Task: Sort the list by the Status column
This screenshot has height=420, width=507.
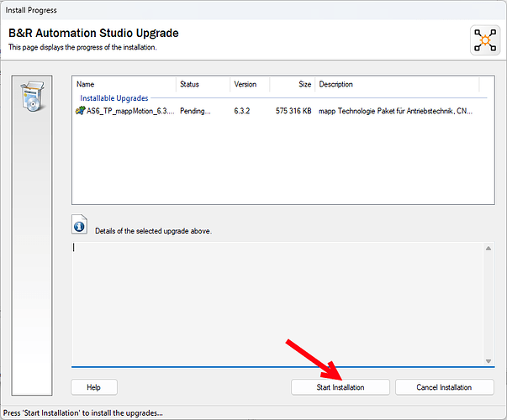Action: point(203,84)
